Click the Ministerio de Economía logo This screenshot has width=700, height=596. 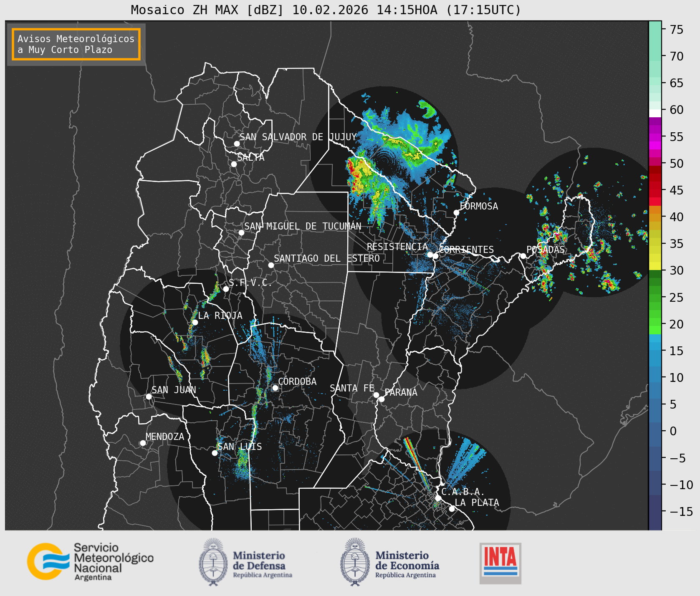point(390,562)
